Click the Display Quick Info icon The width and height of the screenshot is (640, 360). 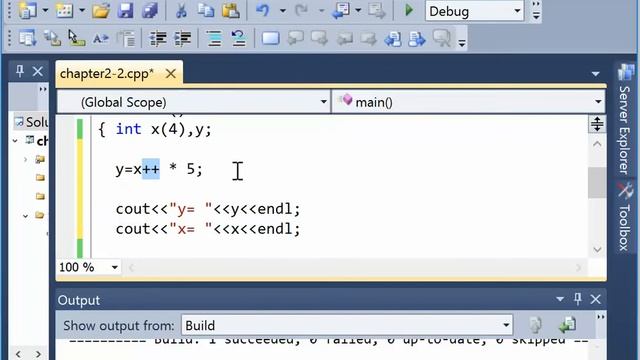[76, 38]
